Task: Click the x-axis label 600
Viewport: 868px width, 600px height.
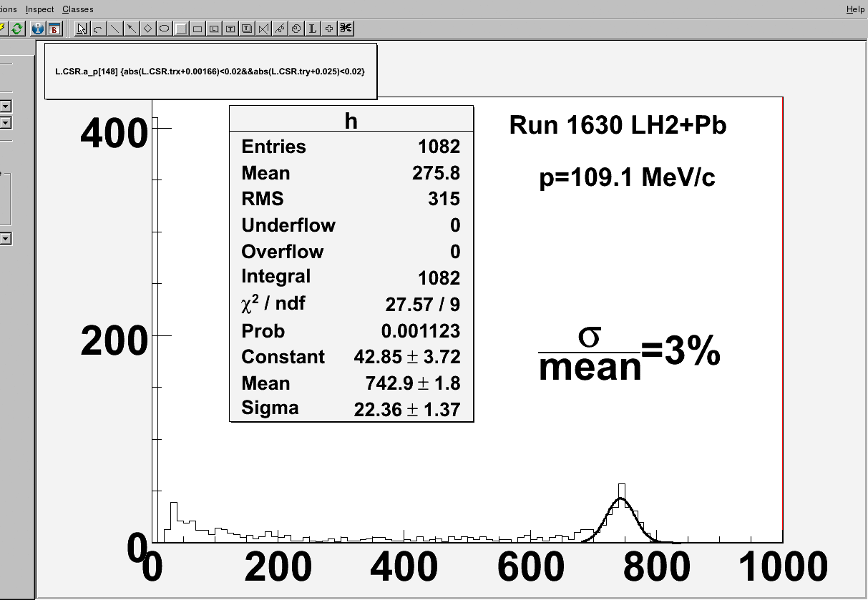Action: click(x=530, y=568)
